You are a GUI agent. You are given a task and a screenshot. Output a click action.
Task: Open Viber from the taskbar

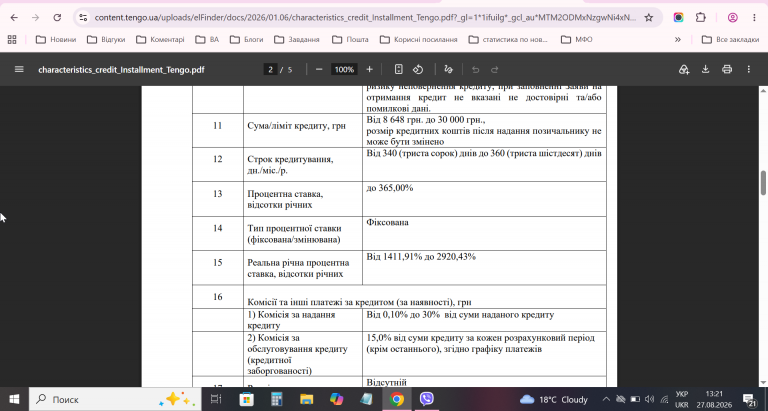coord(427,399)
